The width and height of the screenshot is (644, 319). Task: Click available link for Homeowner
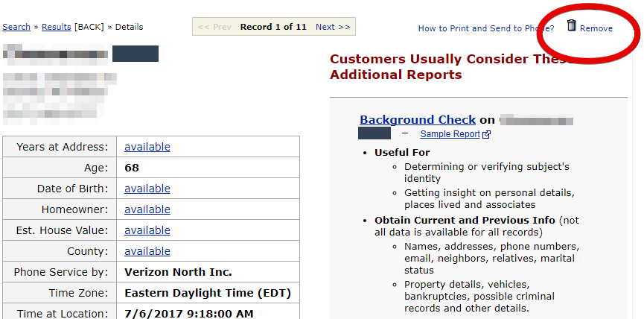147,209
